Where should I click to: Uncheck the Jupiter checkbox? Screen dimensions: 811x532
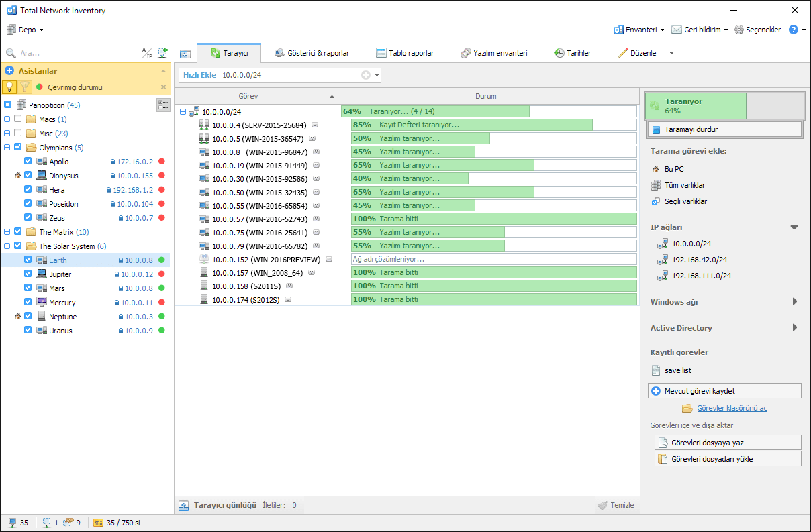point(28,274)
